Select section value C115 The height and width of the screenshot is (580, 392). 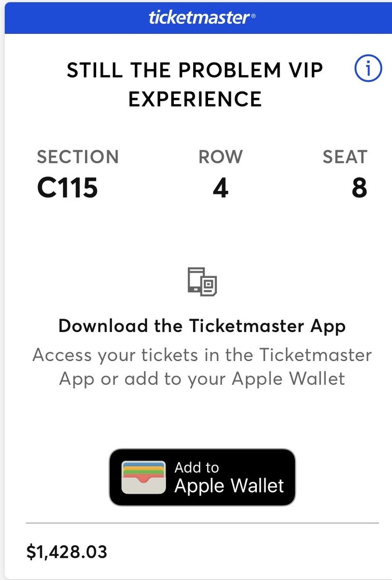68,188
